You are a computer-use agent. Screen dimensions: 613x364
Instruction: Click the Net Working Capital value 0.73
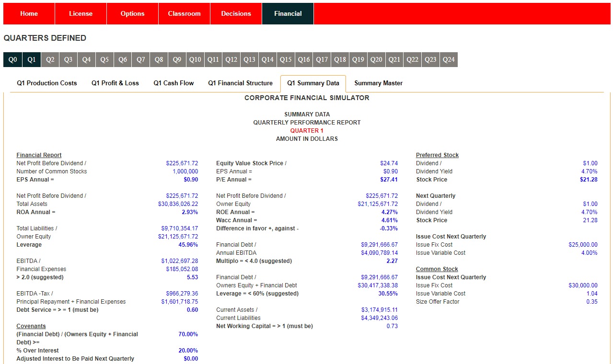pyautogui.click(x=392, y=326)
